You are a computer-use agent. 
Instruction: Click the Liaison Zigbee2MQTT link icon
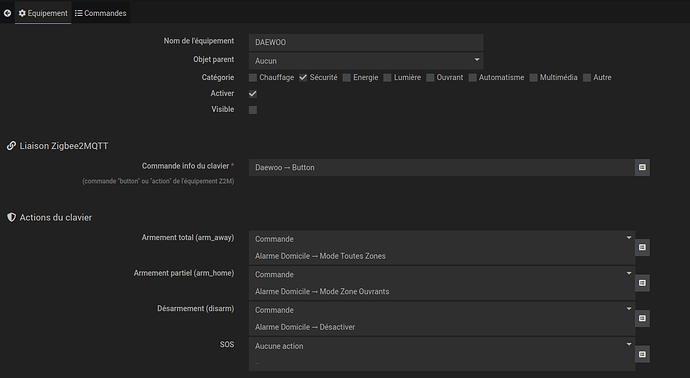point(11,146)
